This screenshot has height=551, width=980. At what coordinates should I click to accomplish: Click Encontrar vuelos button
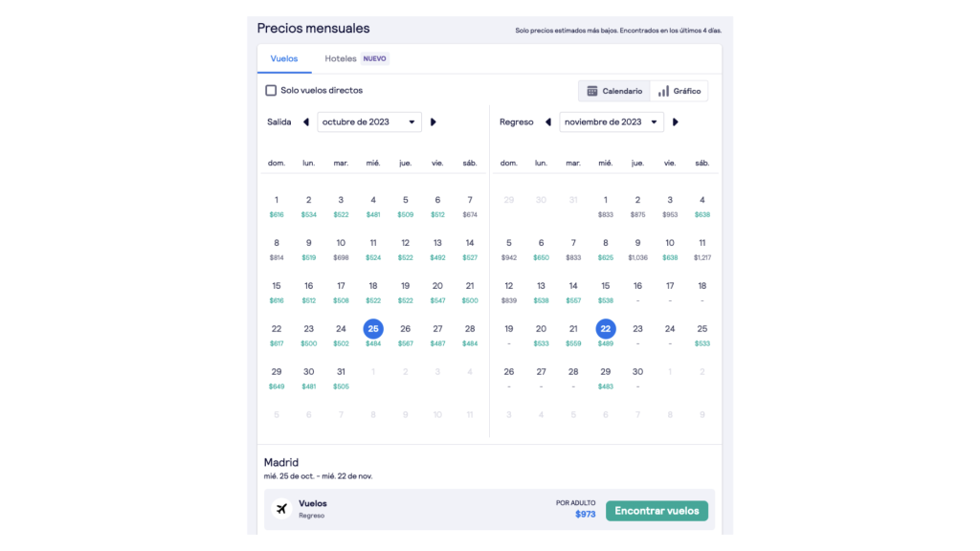657,511
